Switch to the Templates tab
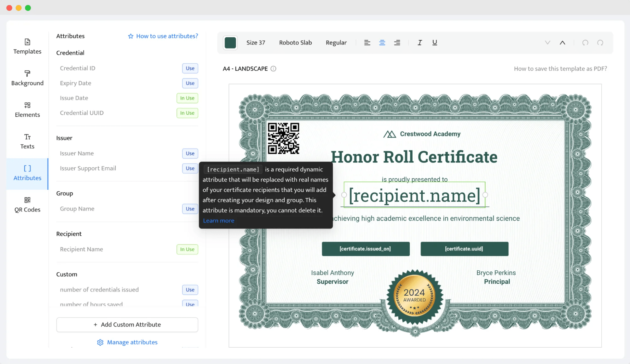 (27, 47)
